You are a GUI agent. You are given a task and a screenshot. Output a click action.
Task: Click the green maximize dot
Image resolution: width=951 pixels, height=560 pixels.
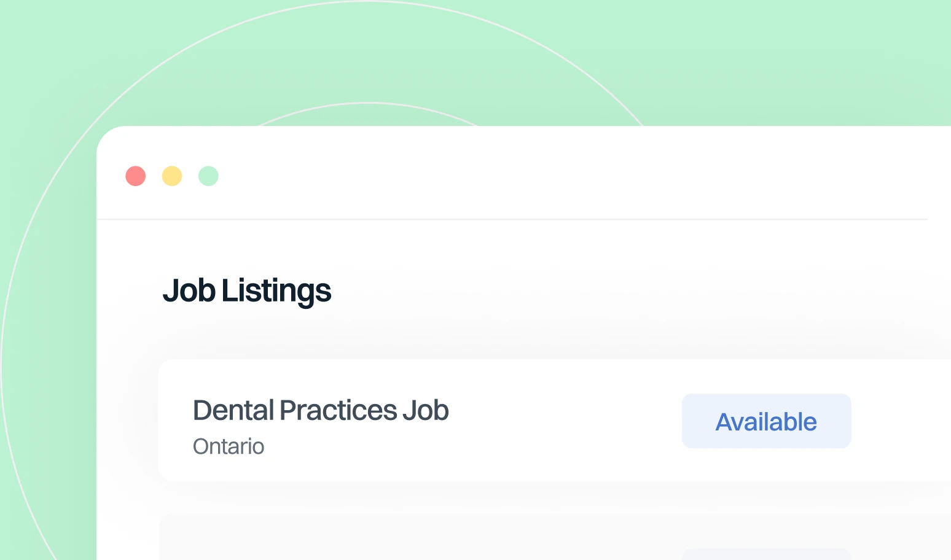coord(208,176)
